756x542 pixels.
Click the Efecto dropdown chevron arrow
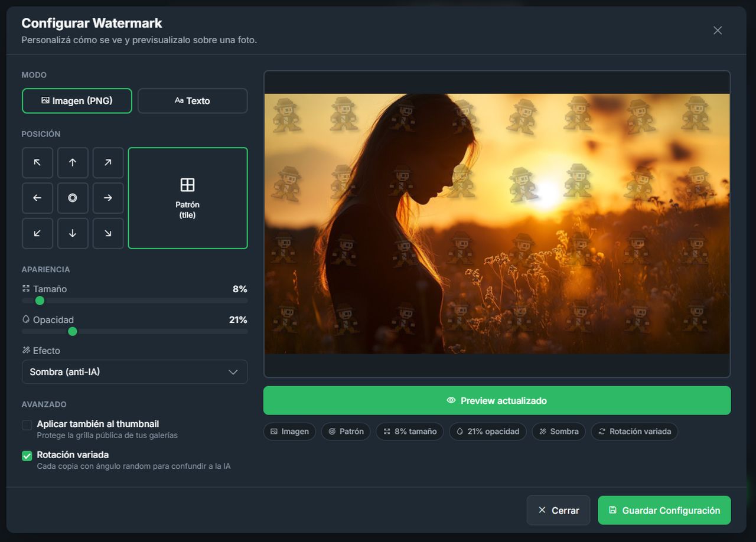[x=233, y=372]
